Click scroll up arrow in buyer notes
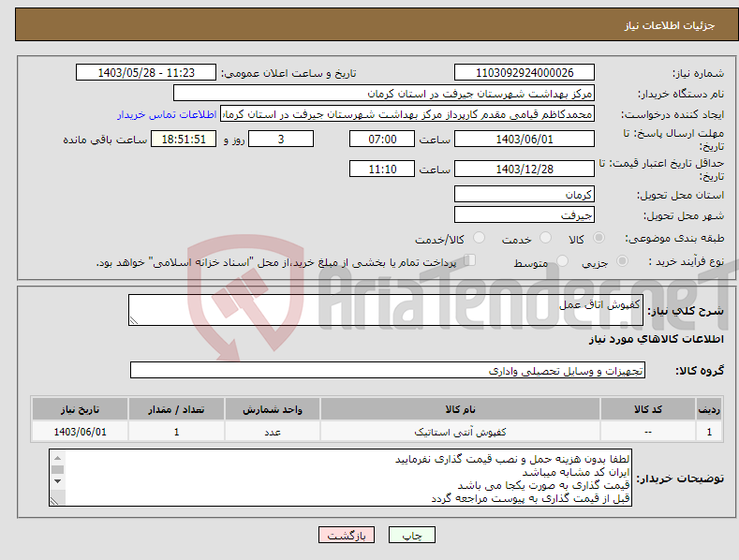This screenshot has height=560, width=739. [x=57, y=458]
